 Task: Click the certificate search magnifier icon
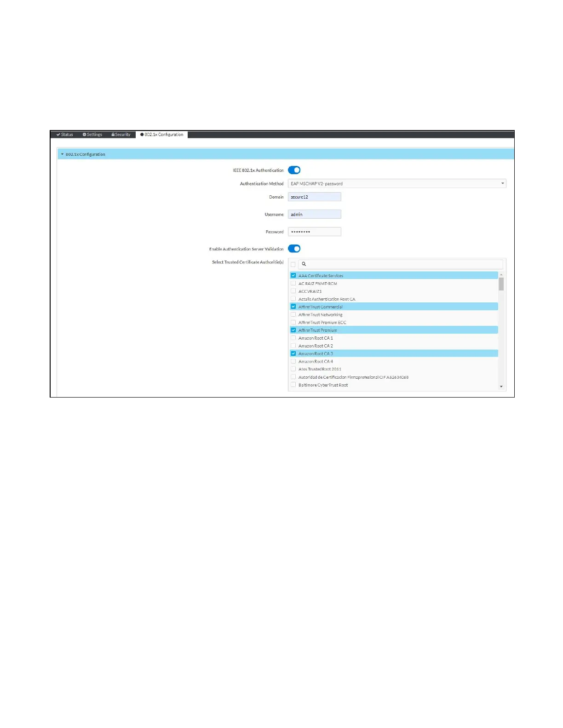pyautogui.click(x=304, y=264)
